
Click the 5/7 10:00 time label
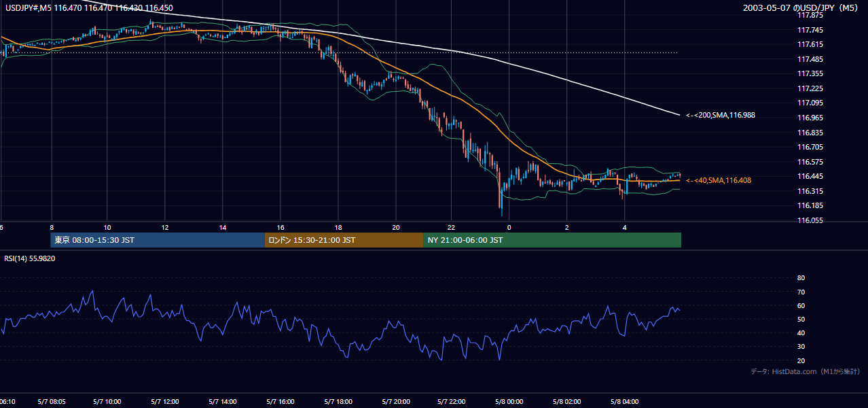(x=107, y=402)
